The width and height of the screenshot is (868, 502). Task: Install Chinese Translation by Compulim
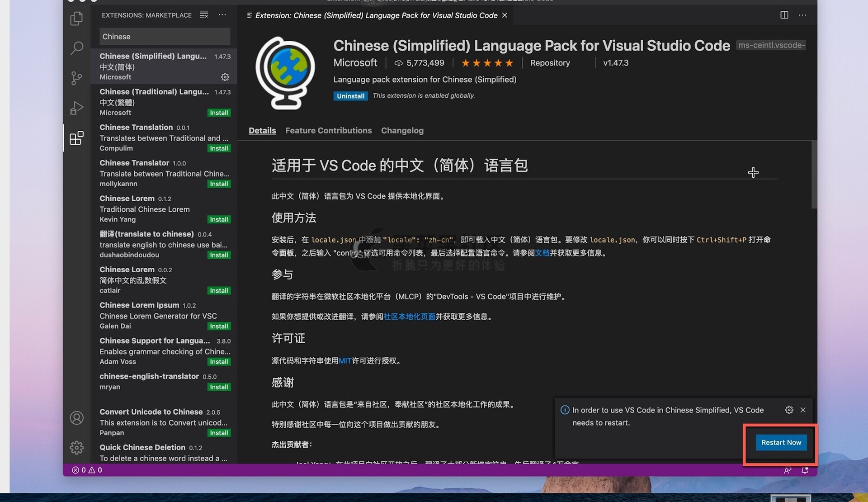tap(219, 148)
